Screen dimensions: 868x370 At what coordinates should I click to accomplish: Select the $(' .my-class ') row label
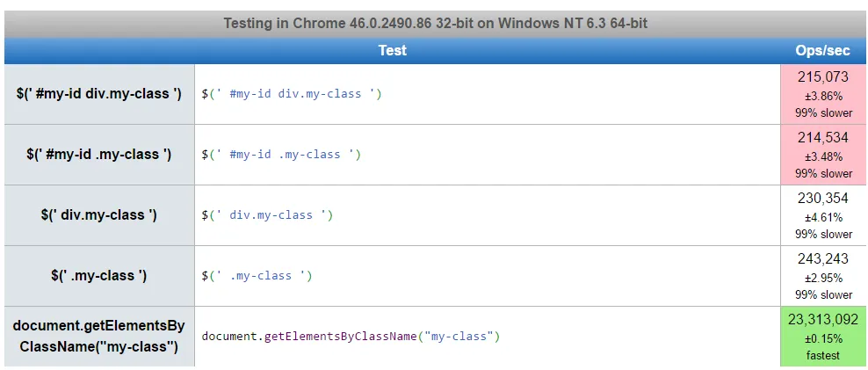[x=98, y=275]
